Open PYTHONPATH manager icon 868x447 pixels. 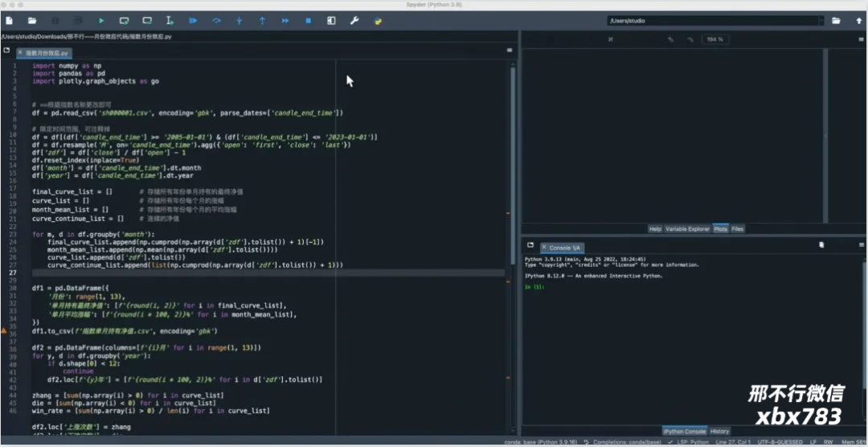378,20
